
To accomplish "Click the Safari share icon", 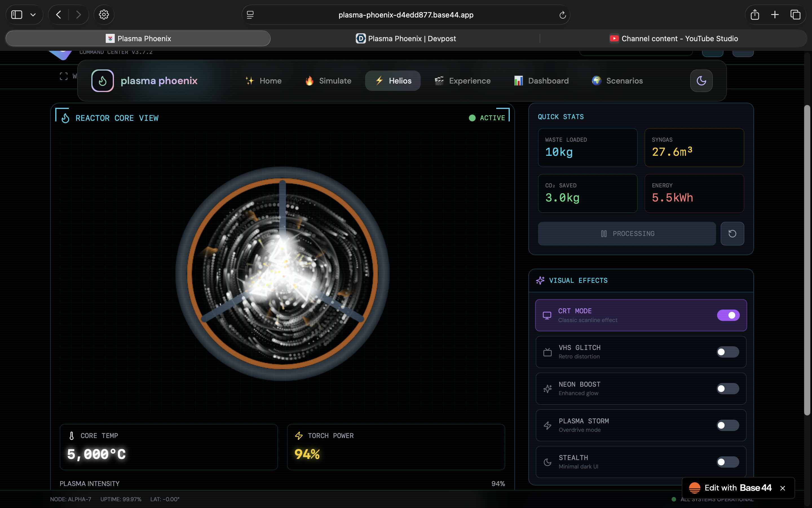I will 754,15.
